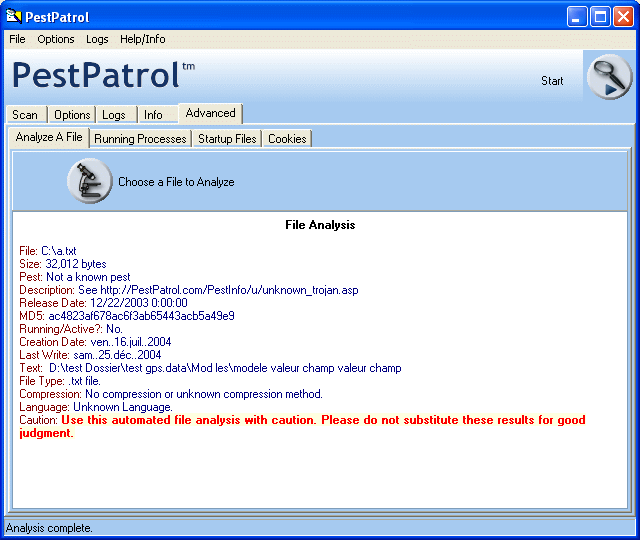Click the PestPatrol logo banner
The width and height of the screenshot is (640, 540).
(x=104, y=75)
